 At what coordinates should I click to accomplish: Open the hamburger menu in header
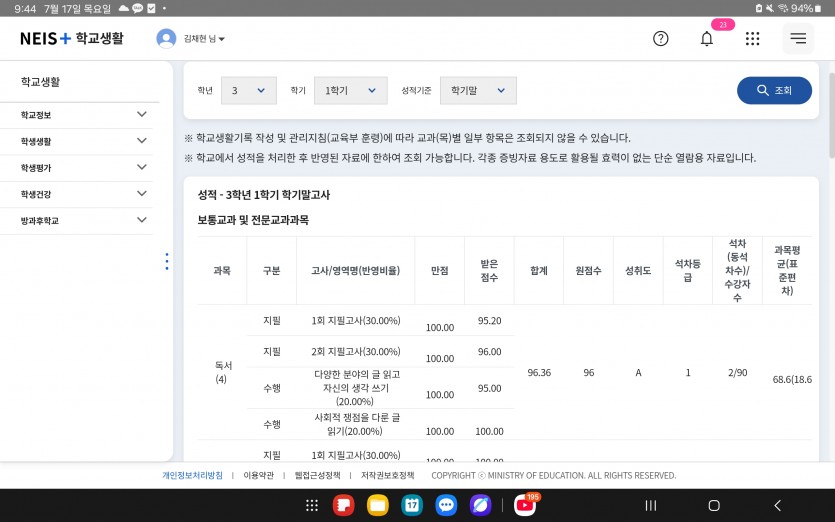pos(798,38)
